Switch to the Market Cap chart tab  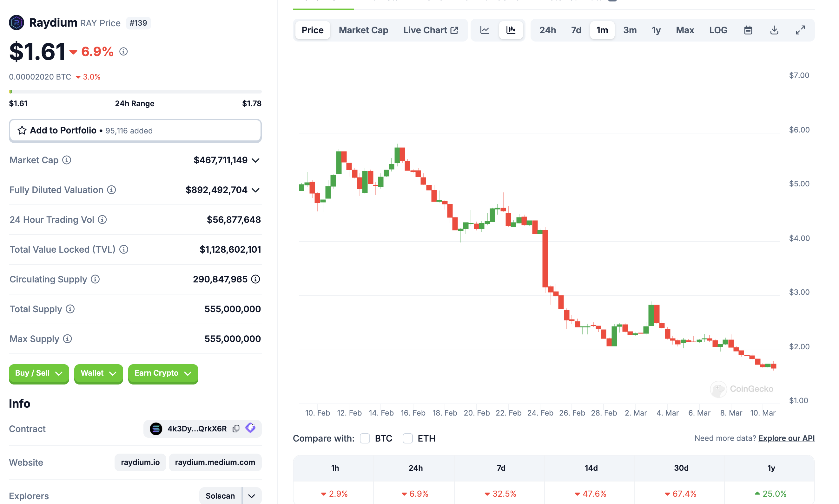click(363, 30)
